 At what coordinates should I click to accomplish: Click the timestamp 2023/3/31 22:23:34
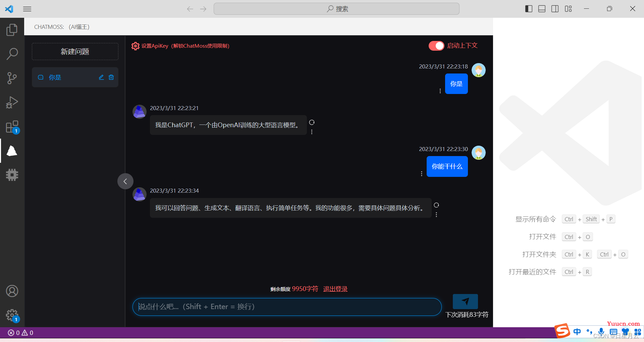(x=174, y=191)
